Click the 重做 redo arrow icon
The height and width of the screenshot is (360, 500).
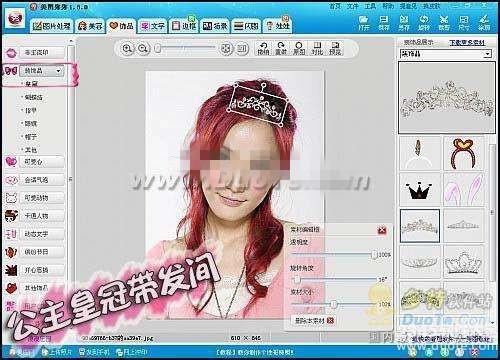pyautogui.click(x=281, y=49)
